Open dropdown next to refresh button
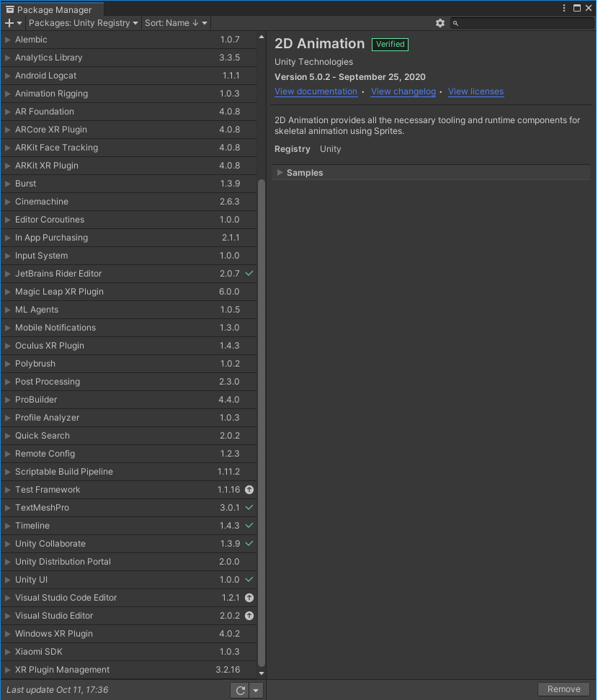 coord(256,689)
